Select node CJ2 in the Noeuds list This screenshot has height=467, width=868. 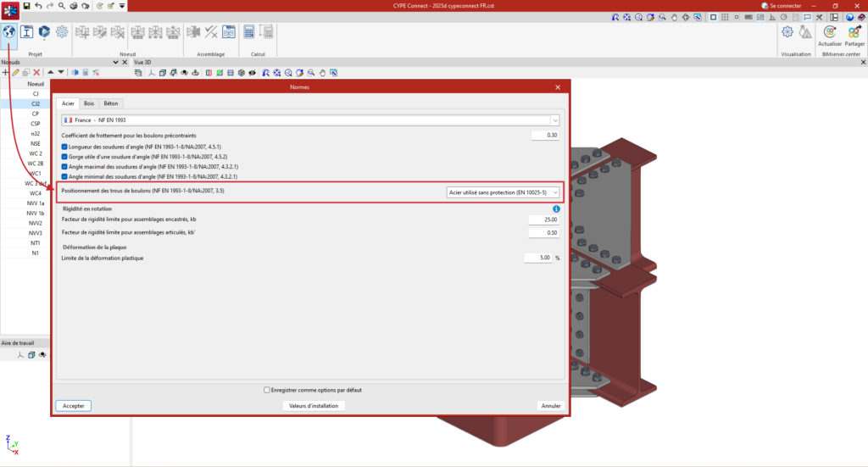36,104
